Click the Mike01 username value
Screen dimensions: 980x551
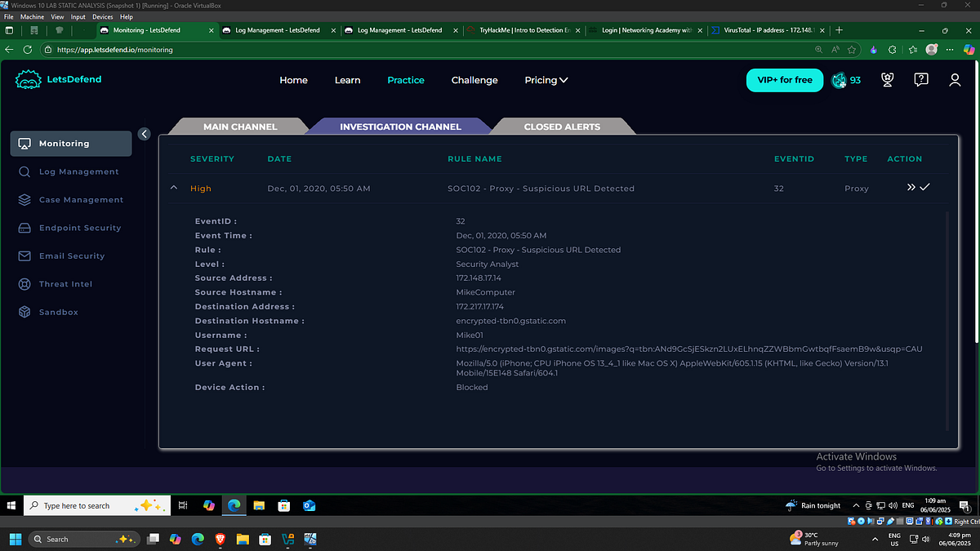(470, 335)
